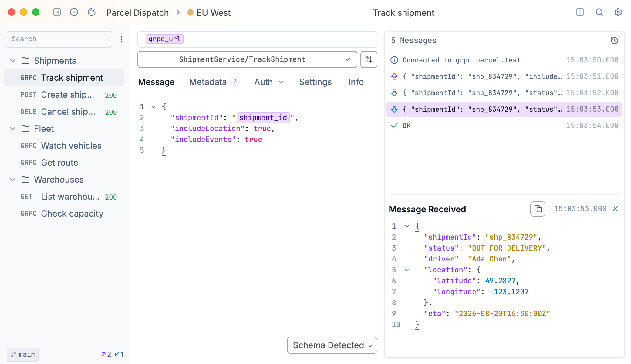Image resolution: width=631 pixels, height=364 pixels.
Task: Click the Track shipment window title
Action: [x=403, y=13]
